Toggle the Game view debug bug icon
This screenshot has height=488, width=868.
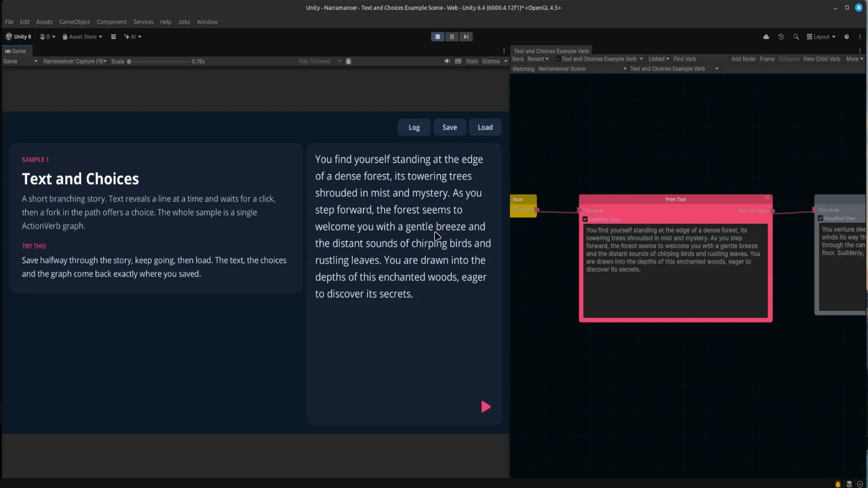348,61
